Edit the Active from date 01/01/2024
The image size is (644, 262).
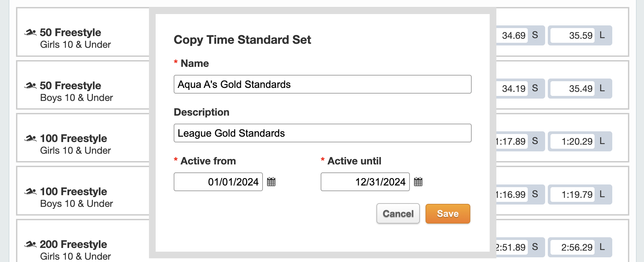pos(218,182)
